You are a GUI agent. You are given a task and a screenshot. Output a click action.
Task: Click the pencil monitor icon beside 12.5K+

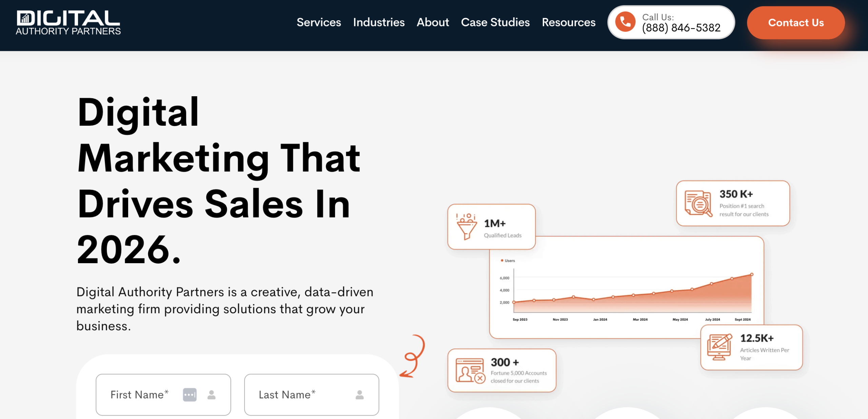click(x=719, y=347)
